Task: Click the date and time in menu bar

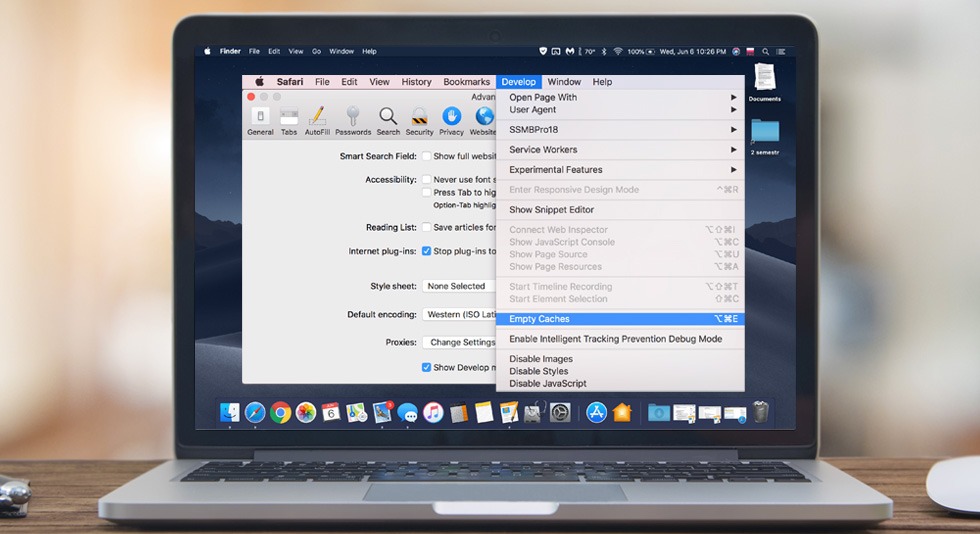Action: [692, 51]
